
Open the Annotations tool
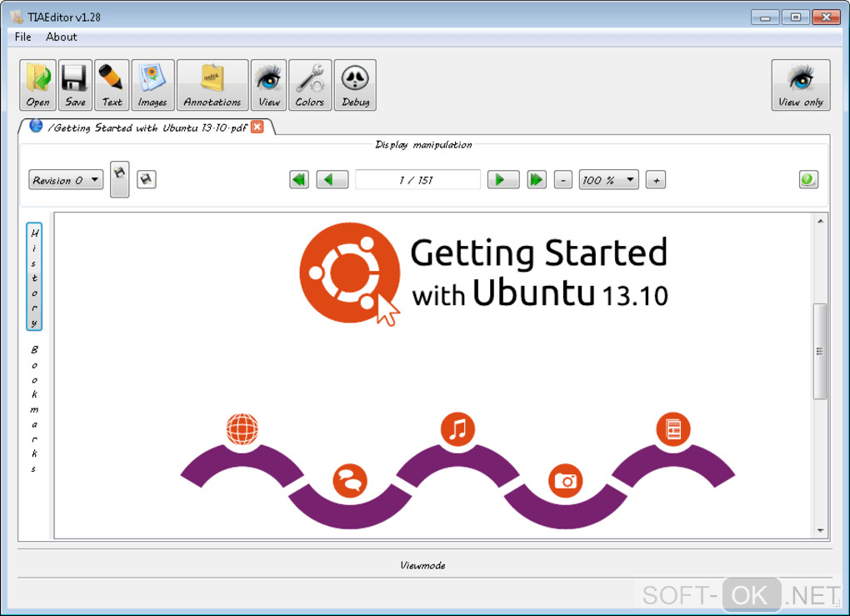coord(212,85)
